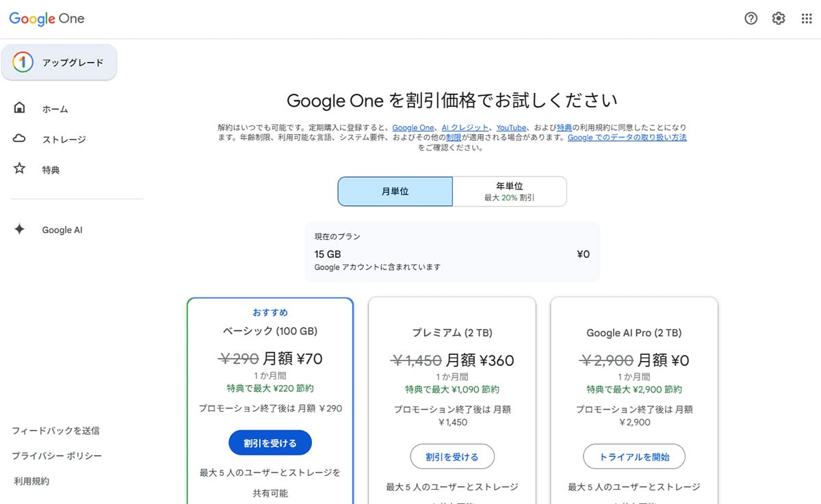Open 特典 in the sidebar
Image resolution: width=821 pixels, height=504 pixels.
(x=51, y=170)
